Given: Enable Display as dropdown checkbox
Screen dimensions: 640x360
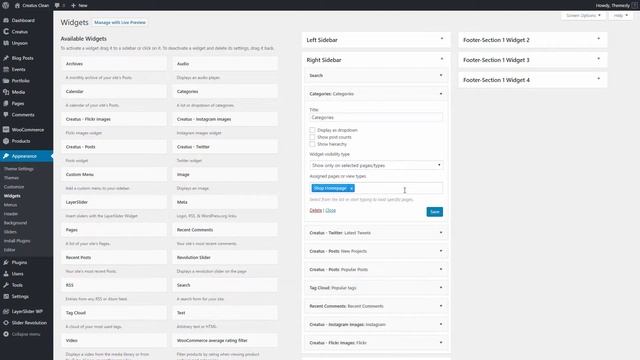Looking at the screenshot, I should [x=312, y=130].
